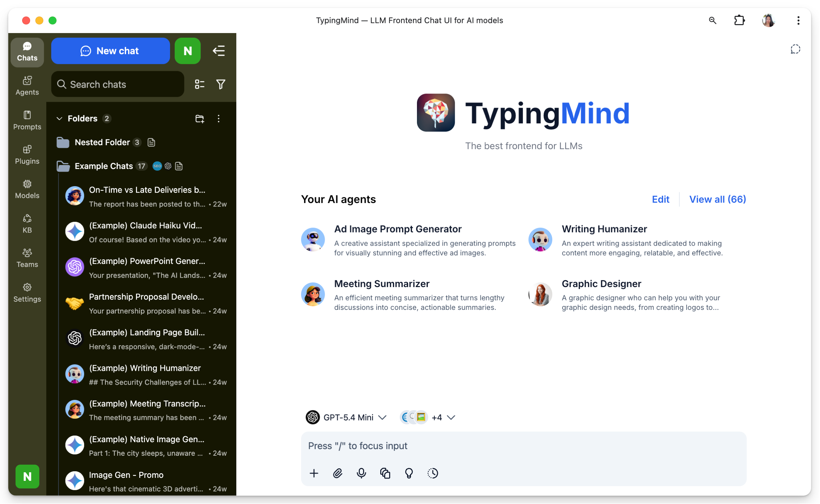Click the filter chats funnel icon
Screen dimensions: 820x504
[x=221, y=84]
